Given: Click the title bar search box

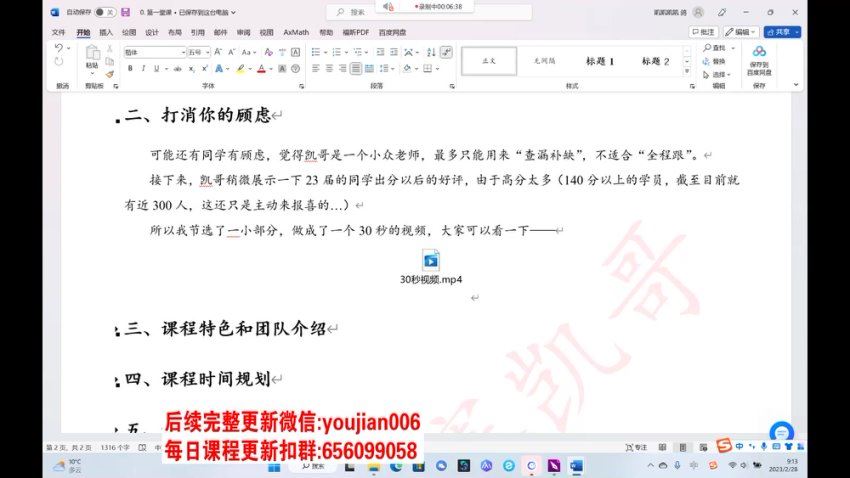Looking at the screenshot, I should (x=428, y=12).
